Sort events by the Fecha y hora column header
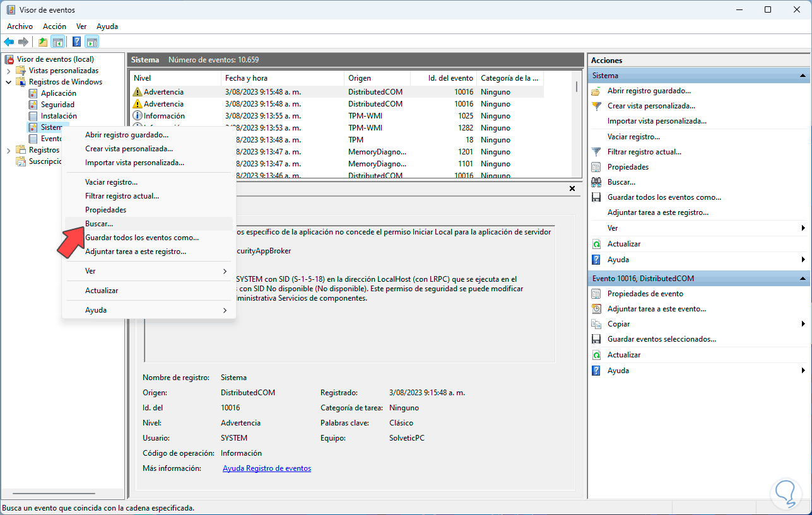This screenshot has height=515, width=812. click(x=283, y=78)
